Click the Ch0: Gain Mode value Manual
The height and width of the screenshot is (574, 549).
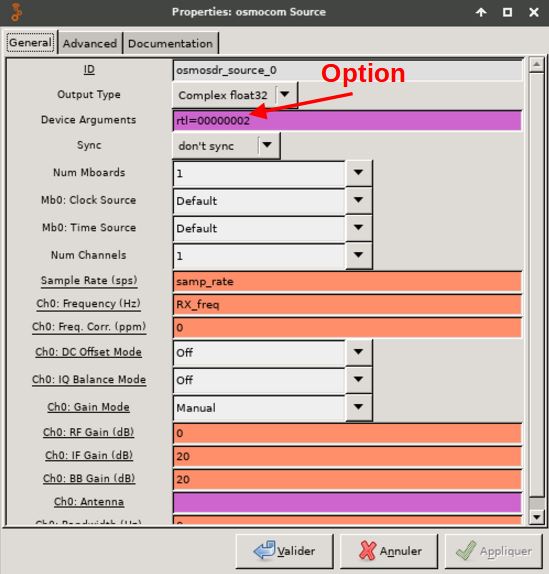[196, 408]
